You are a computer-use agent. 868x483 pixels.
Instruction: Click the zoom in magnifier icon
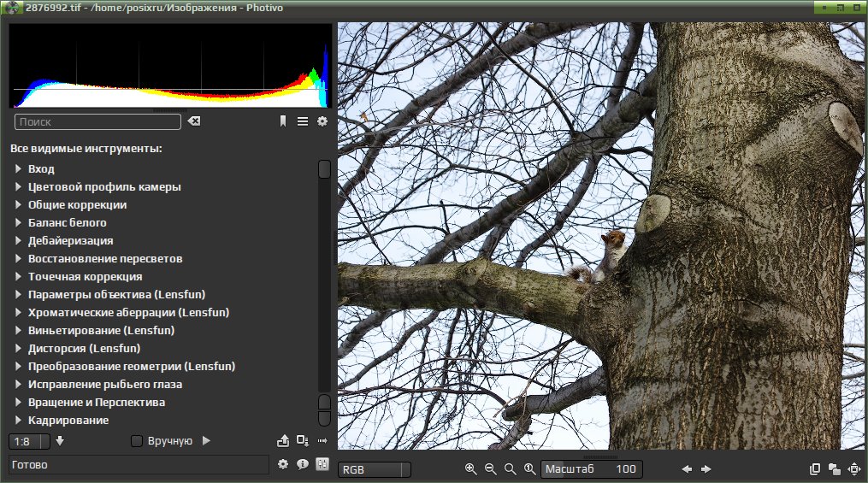click(x=470, y=469)
